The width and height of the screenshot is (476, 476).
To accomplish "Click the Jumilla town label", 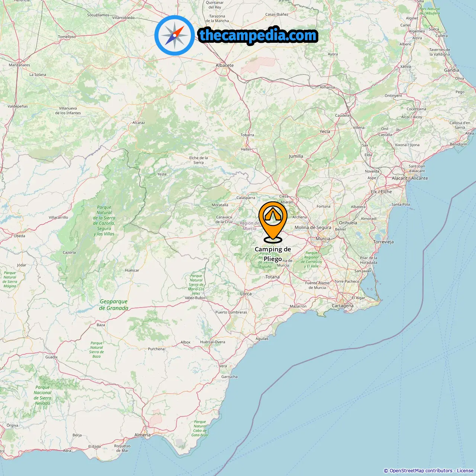I will point(296,157).
